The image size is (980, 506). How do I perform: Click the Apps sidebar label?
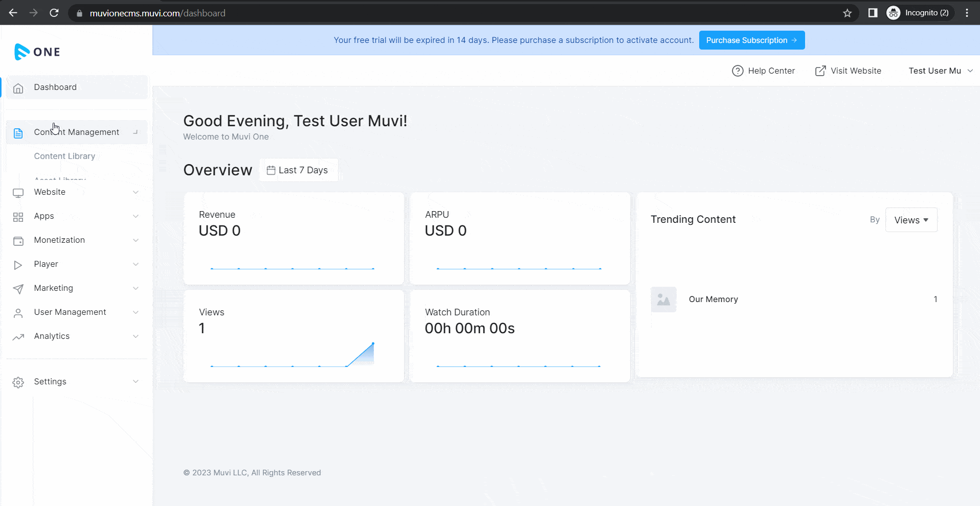pyautogui.click(x=44, y=216)
